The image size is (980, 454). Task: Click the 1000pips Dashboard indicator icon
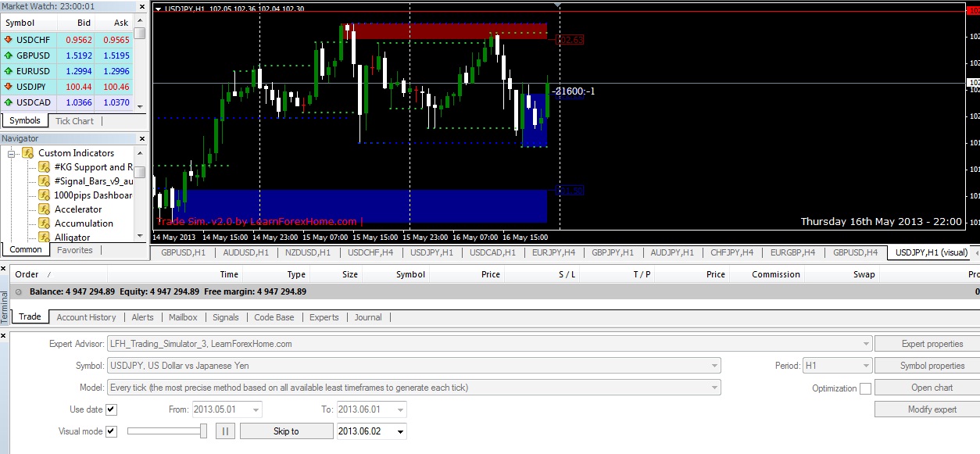click(45, 195)
